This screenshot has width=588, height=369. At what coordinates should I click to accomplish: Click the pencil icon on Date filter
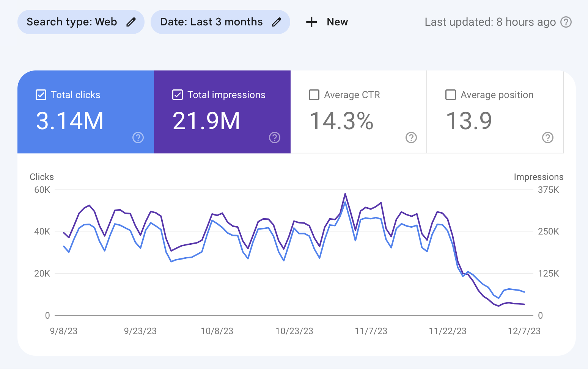[x=277, y=22]
